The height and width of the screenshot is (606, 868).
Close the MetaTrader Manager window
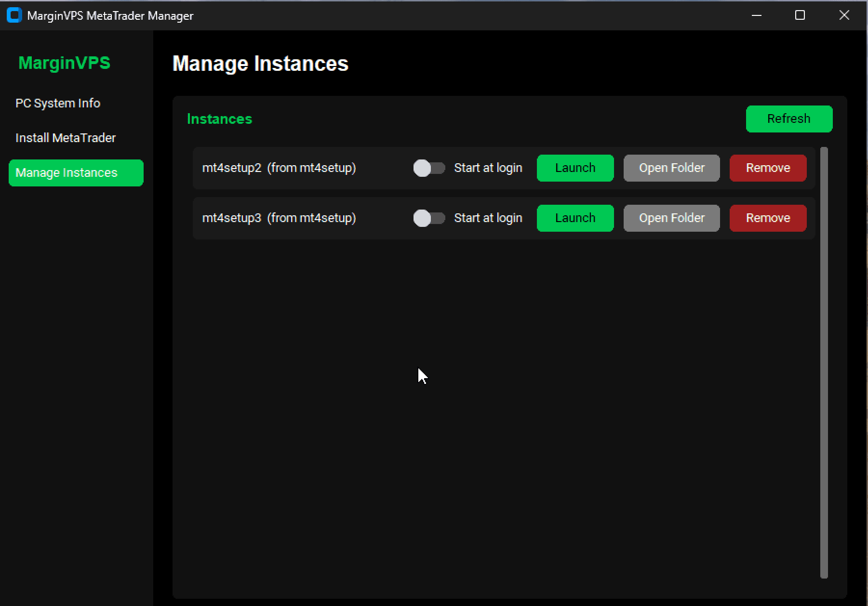point(844,15)
